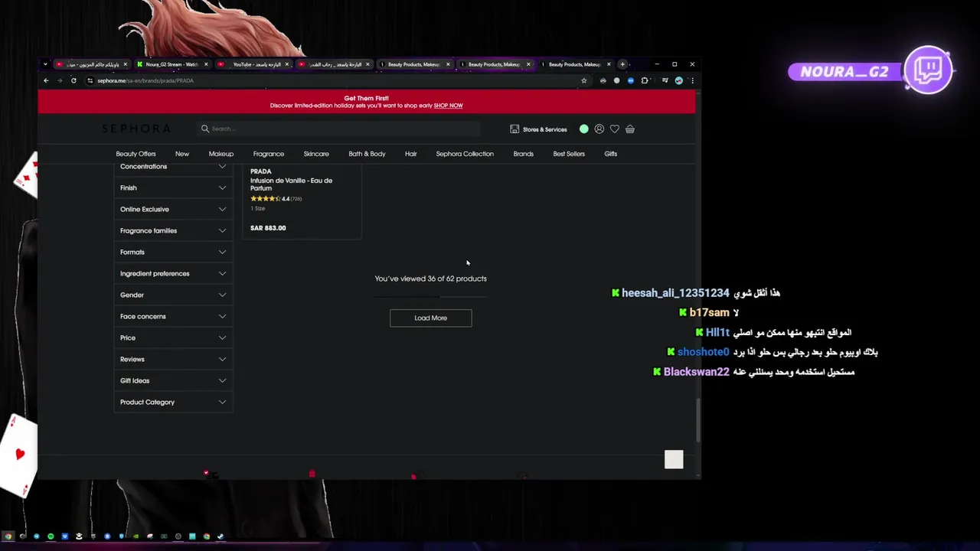The width and height of the screenshot is (980, 551).
Task: Click the Stores & Services store icon
Action: click(514, 129)
